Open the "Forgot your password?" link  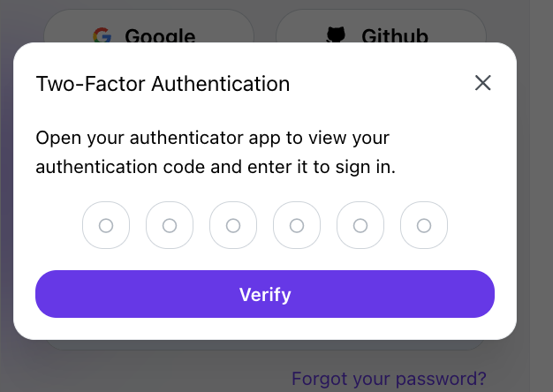[x=389, y=379]
